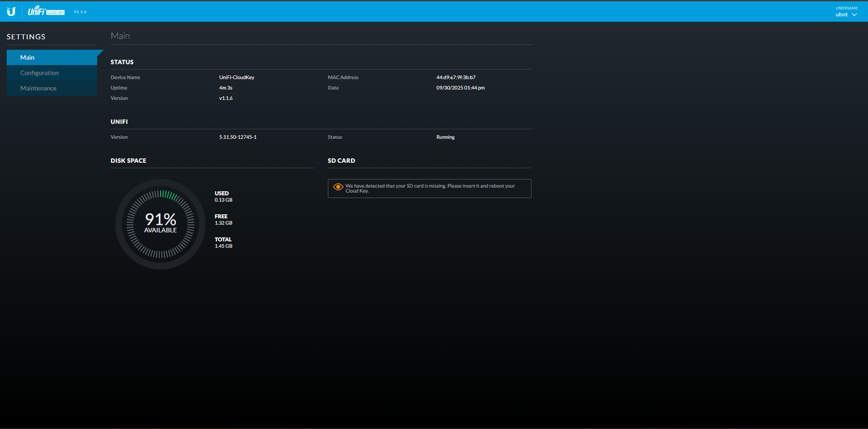Open the Main settings tab

[x=52, y=58]
